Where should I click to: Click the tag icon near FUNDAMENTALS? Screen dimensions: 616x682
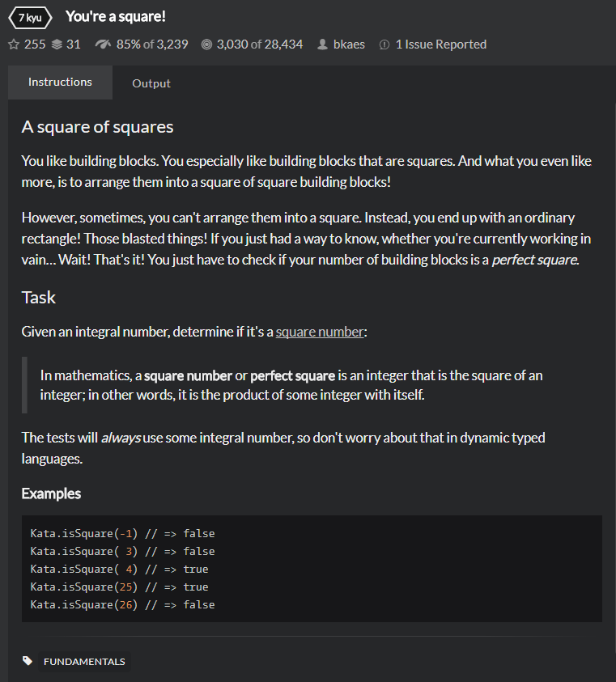28,661
